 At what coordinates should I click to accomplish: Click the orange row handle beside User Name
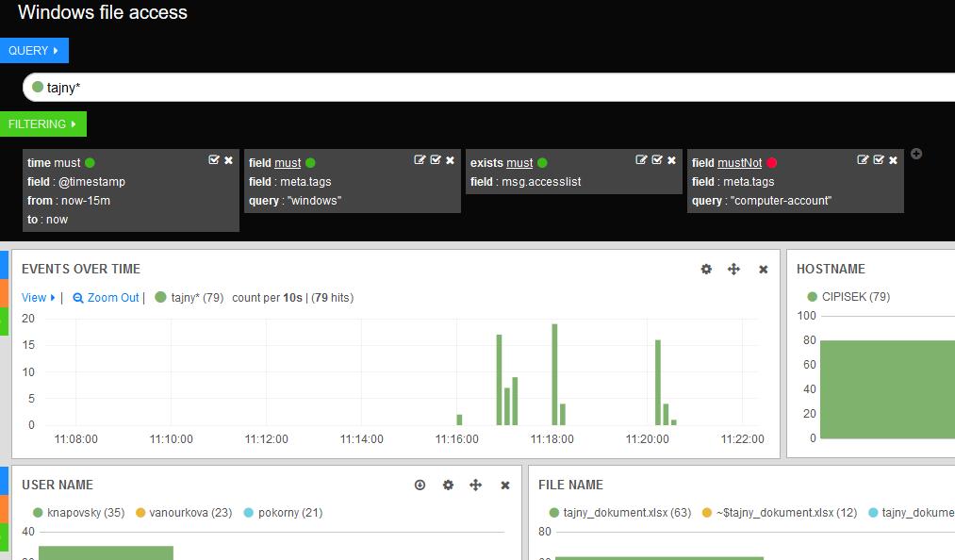[5, 509]
